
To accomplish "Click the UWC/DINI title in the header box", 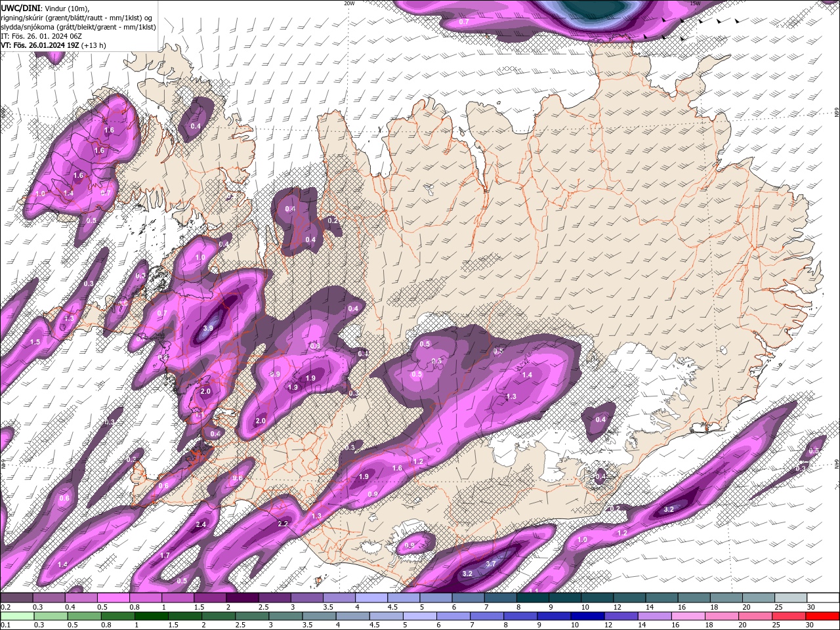I will [x=21, y=7].
